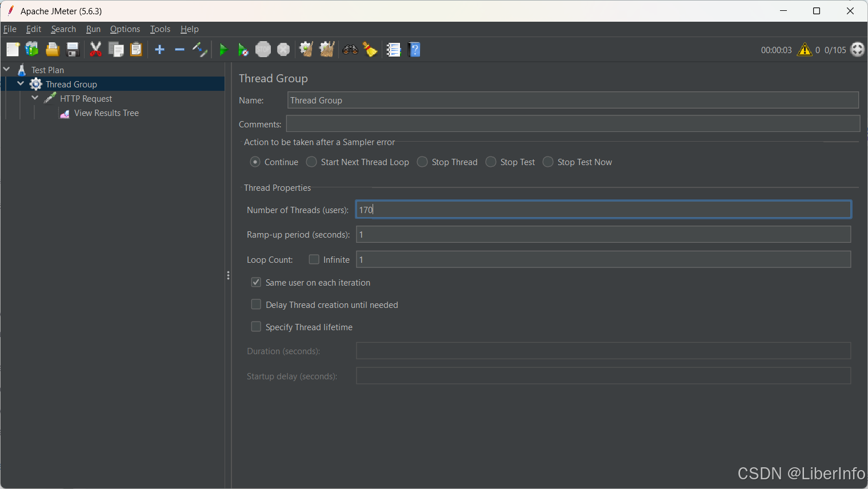Viewport: 868px width, 489px height.
Task: Check Delay Thread creation until needed
Action: click(x=256, y=305)
